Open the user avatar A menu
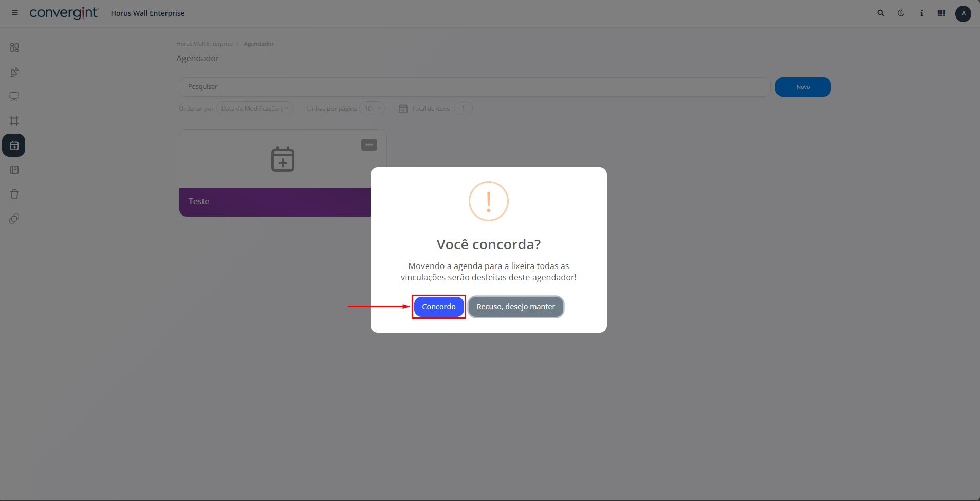This screenshot has height=501, width=980. (x=963, y=14)
